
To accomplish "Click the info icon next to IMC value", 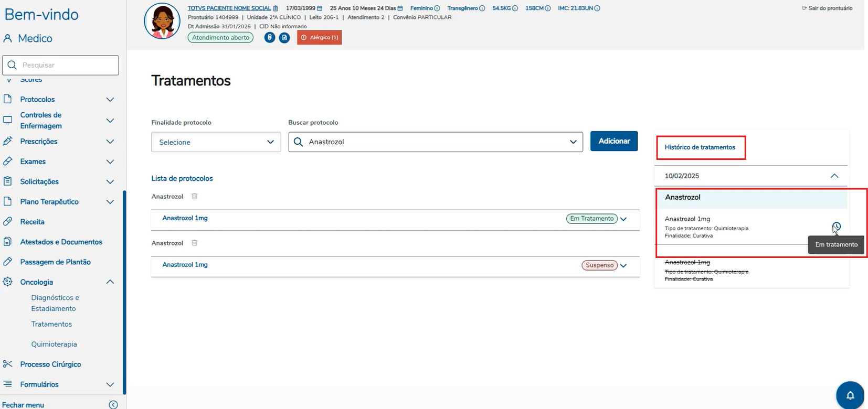I will pos(597,8).
